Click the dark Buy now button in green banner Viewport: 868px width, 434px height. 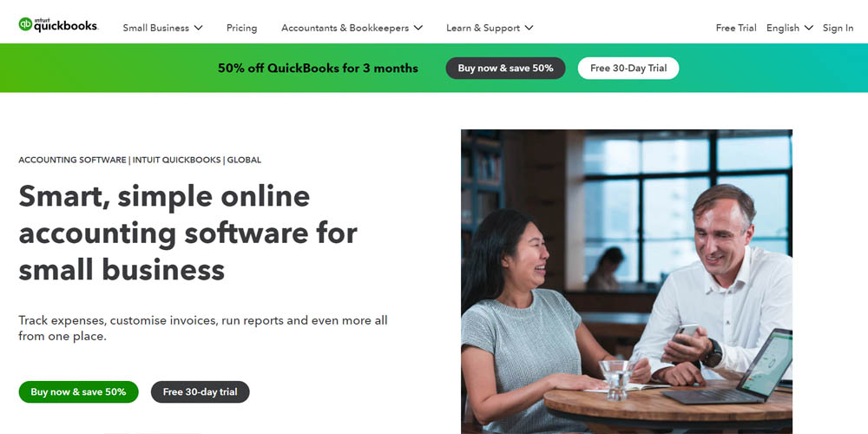[505, 68]
